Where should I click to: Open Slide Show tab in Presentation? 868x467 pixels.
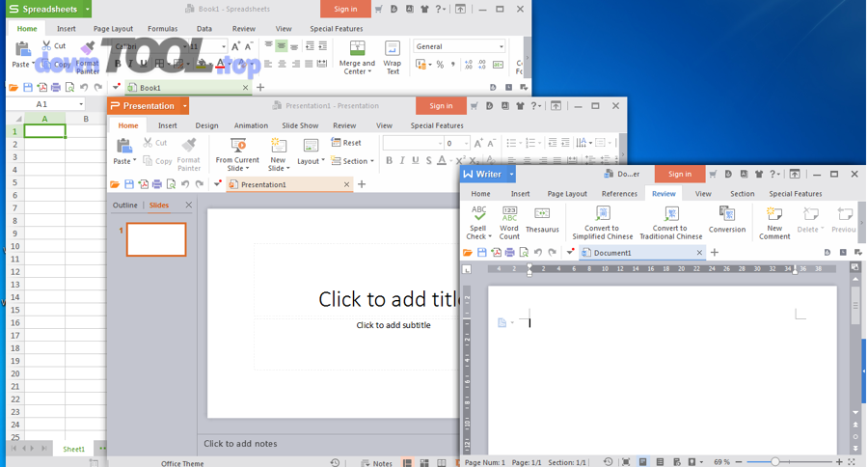[300, 125]
